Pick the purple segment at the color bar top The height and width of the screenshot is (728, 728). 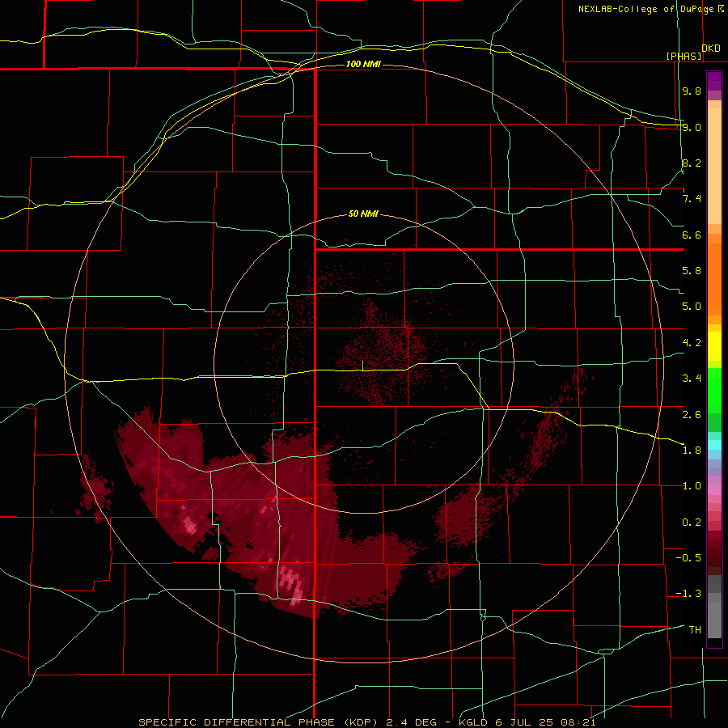pos(714,81)
